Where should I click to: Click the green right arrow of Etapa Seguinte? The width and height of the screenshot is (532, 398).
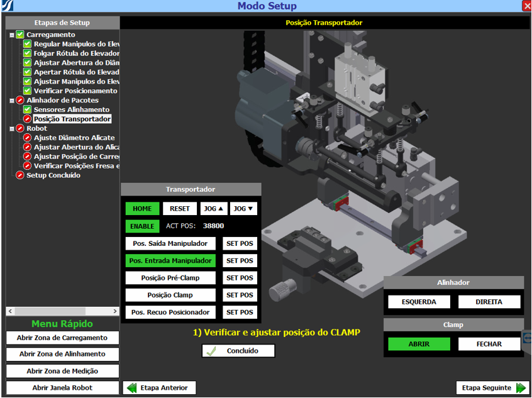pos(521,388)
